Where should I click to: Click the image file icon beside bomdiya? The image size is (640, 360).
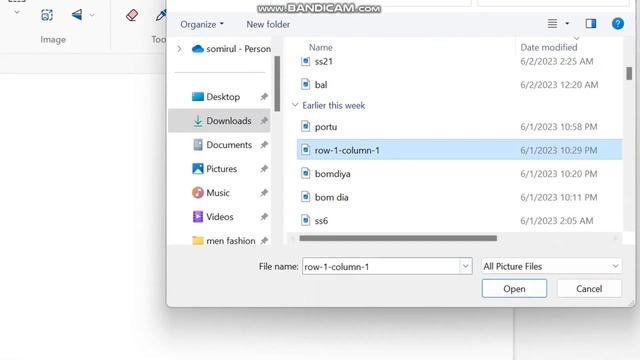pyautogui.click(x=305, y=173)
